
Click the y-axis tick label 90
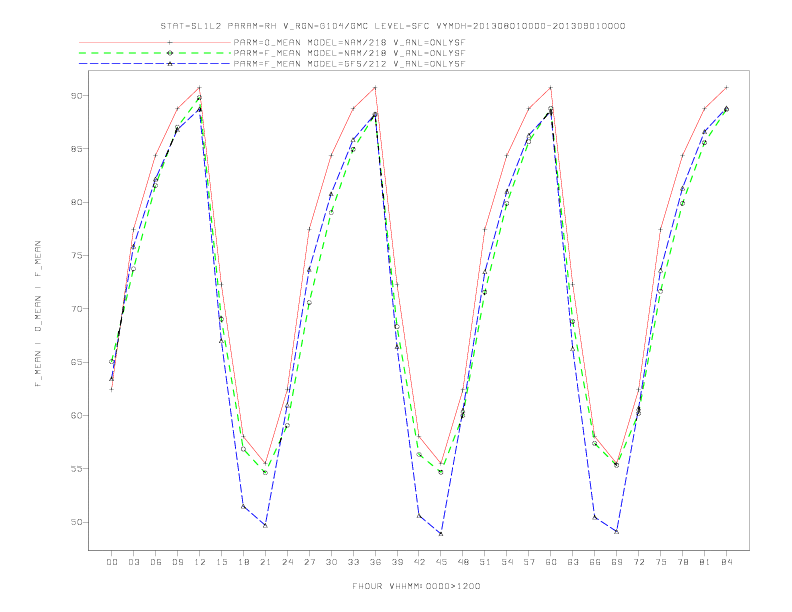point(76,95)
